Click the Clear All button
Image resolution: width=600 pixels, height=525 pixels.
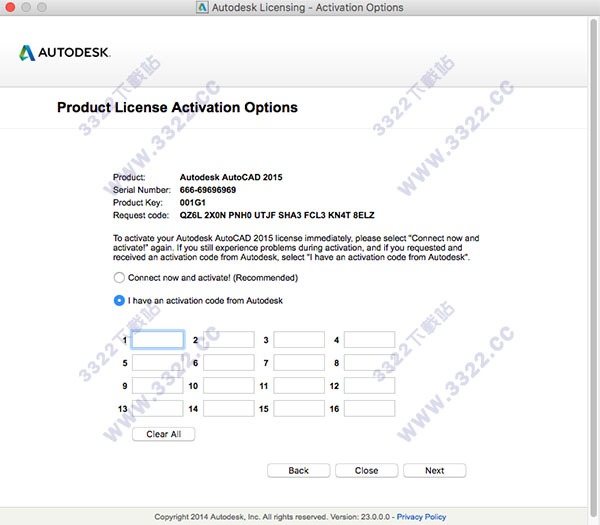click(x=163, y=434)
